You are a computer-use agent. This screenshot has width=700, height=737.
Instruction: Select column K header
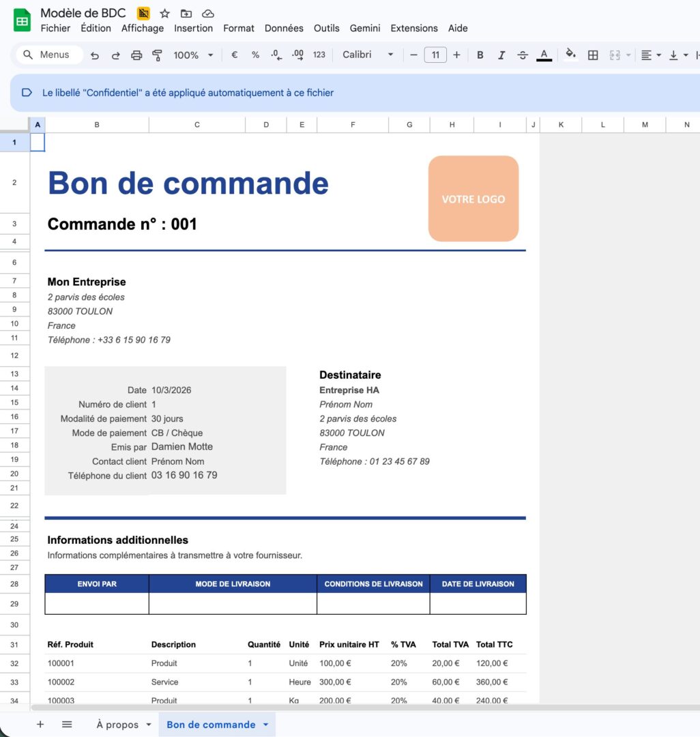(561, 125)
